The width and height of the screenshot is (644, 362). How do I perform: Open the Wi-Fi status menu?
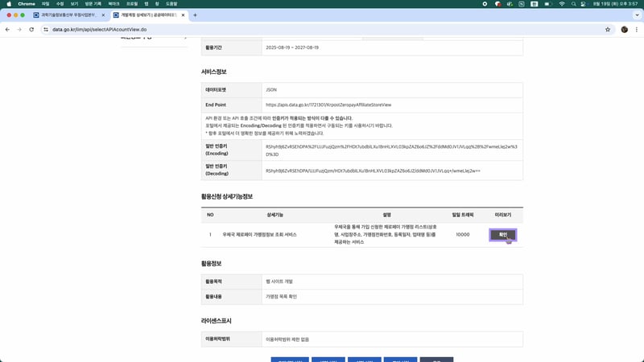pos(561,4)
